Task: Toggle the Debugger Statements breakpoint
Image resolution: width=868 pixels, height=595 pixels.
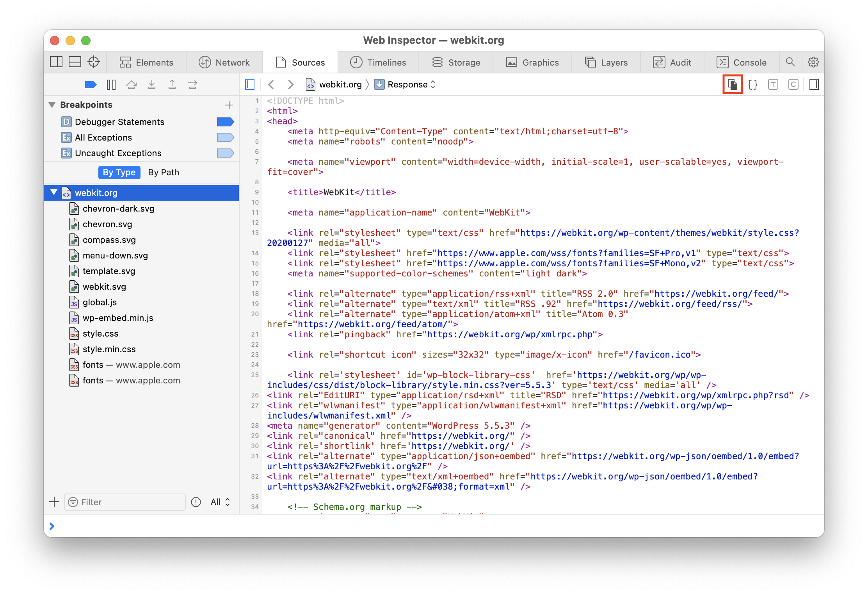Action: tap(226, 122)
